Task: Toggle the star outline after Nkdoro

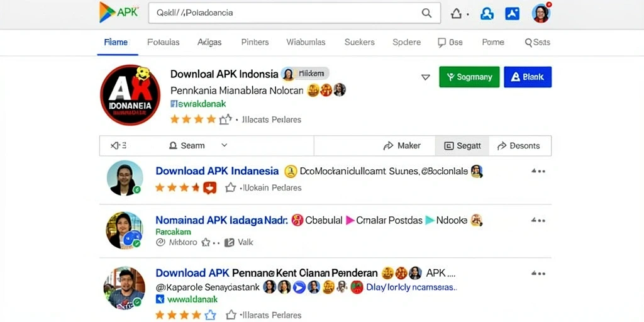Action: pyautogui.click(x=206, y=242)
